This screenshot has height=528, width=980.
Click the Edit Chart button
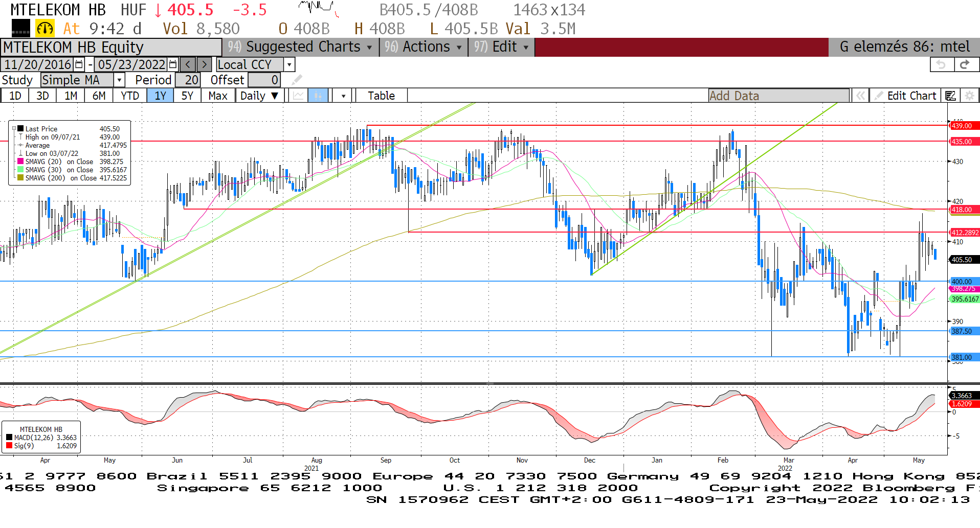[x=905, y=96]
